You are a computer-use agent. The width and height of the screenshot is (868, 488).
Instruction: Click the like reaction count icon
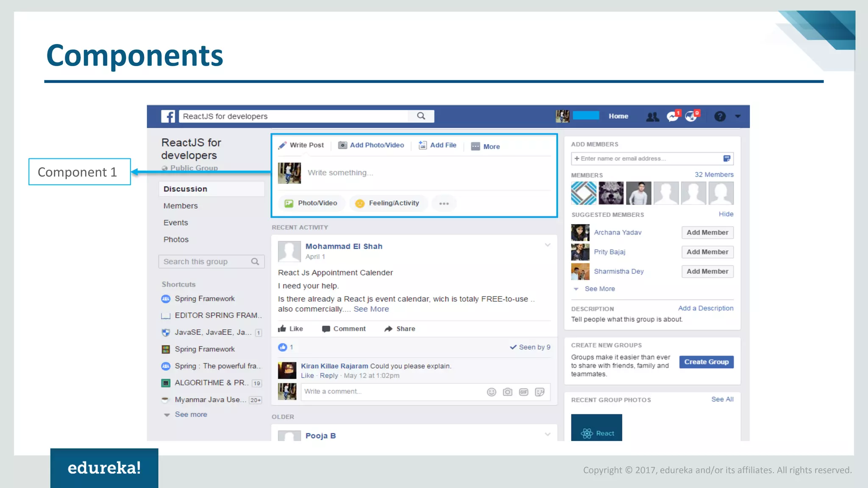[283, 347]
